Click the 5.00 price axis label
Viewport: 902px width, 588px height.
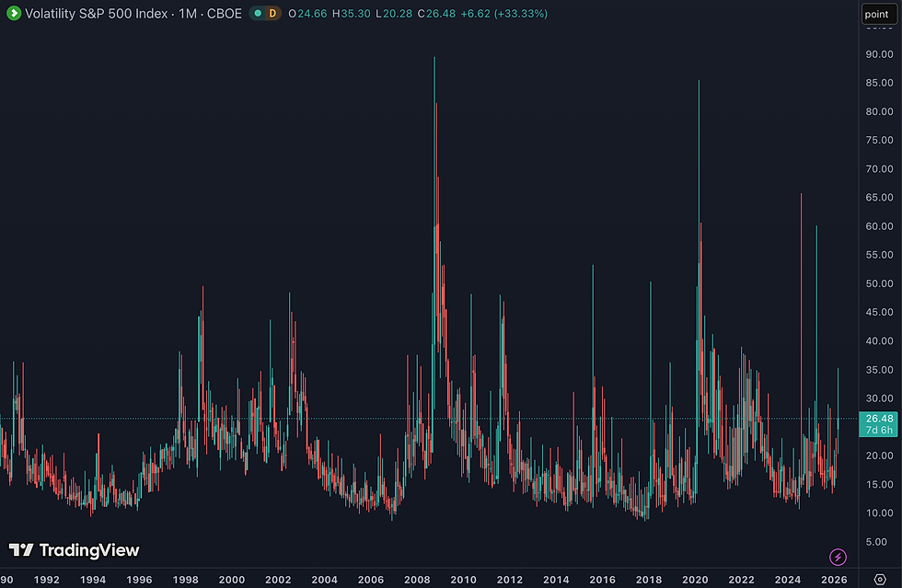click(x=876, y=541)
